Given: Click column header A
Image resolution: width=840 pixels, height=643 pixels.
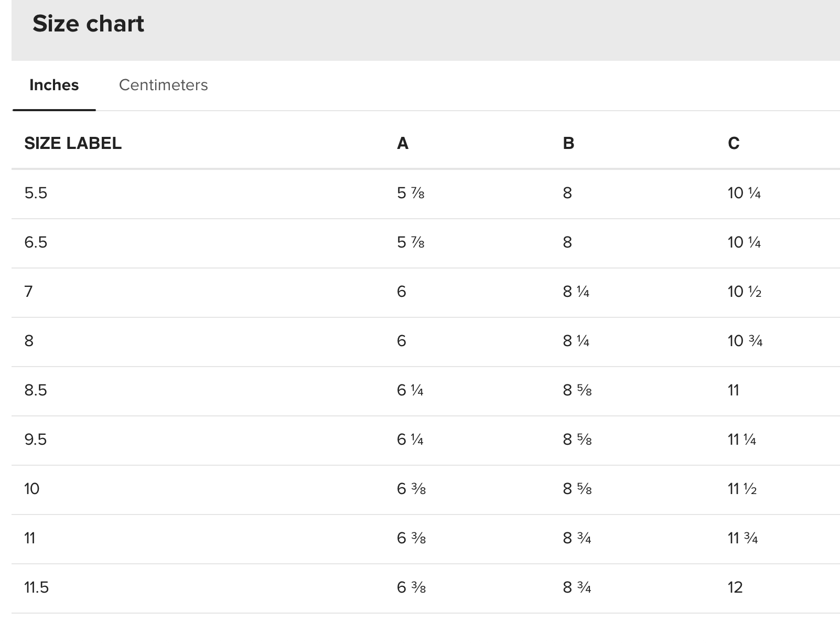Looking at the screenshot, I should [402, 143].
